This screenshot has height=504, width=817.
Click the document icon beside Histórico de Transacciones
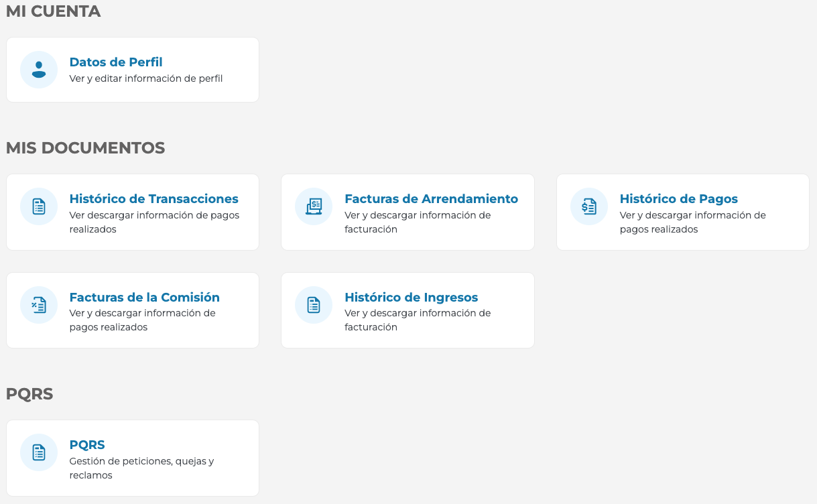[39, 206]
